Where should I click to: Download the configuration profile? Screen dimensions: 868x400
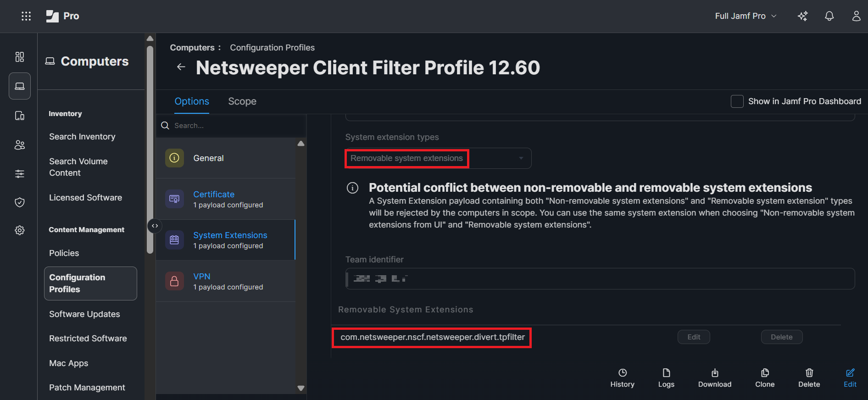point(715,378)
